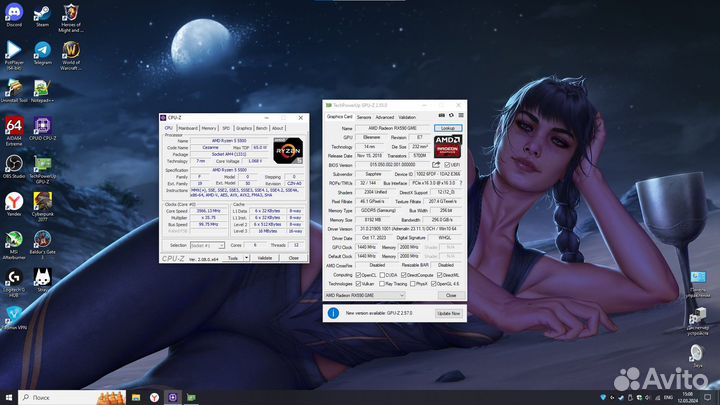
Task: Open the CPU-Z Tools dropdown arrow
Action: click(x=244, y=258)
